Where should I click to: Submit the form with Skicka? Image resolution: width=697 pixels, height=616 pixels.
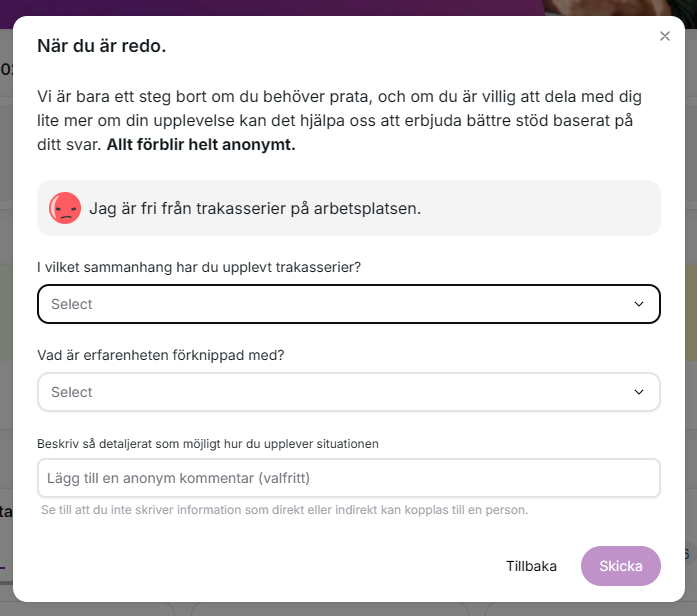pyautogui.click(x=621, y=566)
